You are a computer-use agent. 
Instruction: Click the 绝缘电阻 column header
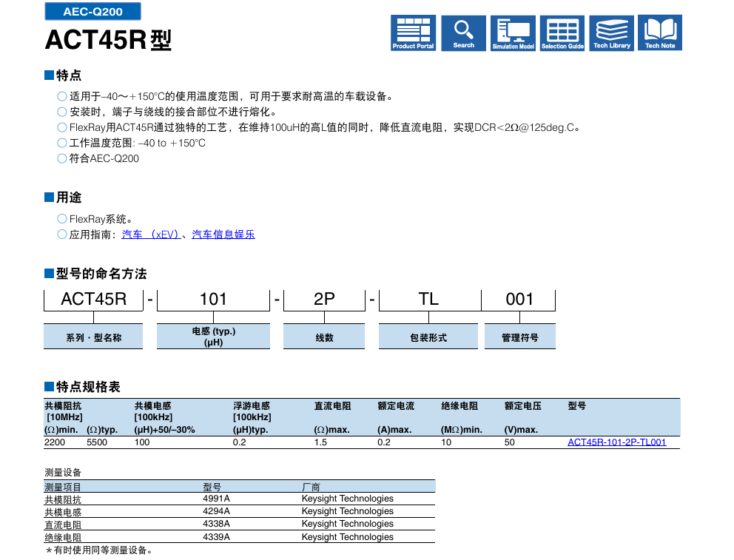point(459,405)
